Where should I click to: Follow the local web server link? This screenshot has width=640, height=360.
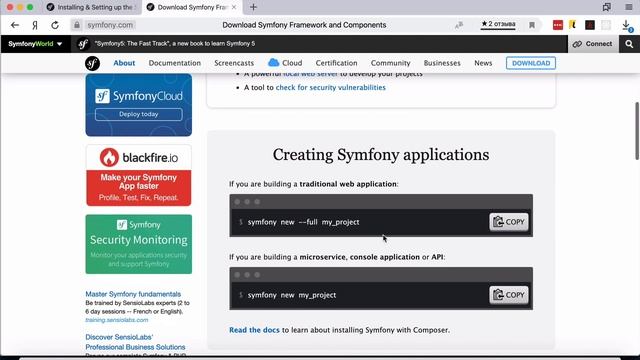pos(311,74)
